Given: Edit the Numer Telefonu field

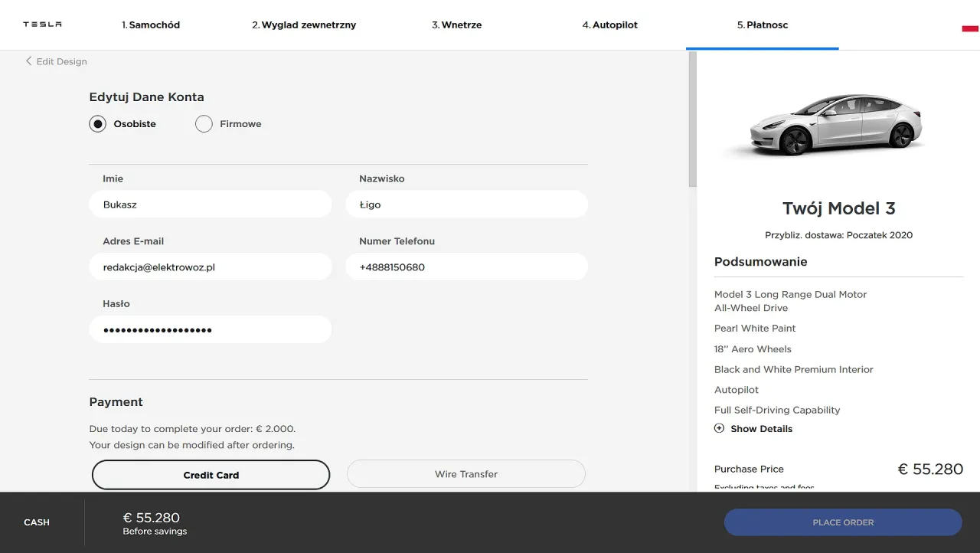Looking at the screenshot, I should (x=466, y=267).
